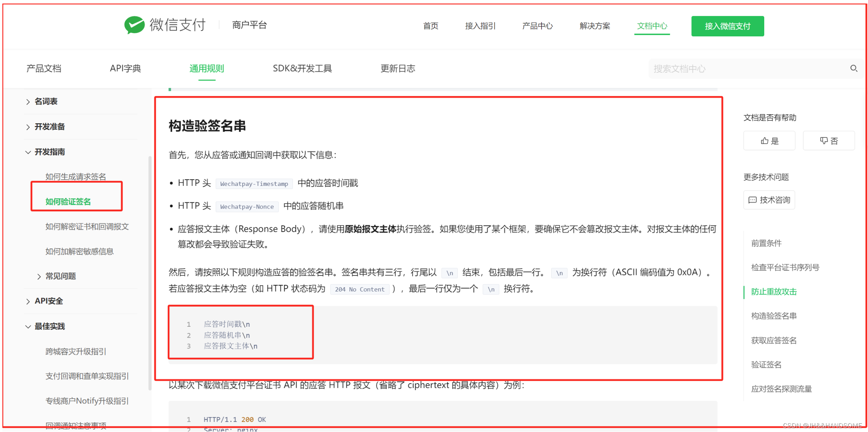The height and width of the screenshot is (432, 868).
Task: Open 如何解密证书和回调报文 sidebar item
Action: pyautogui.click(x=87, y=227)
